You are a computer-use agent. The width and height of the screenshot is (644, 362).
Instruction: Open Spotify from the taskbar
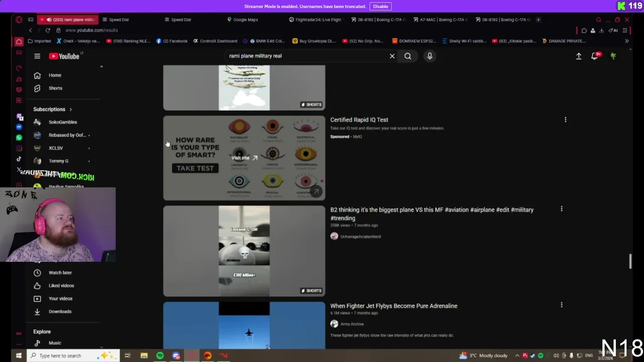tap(160, 356)
